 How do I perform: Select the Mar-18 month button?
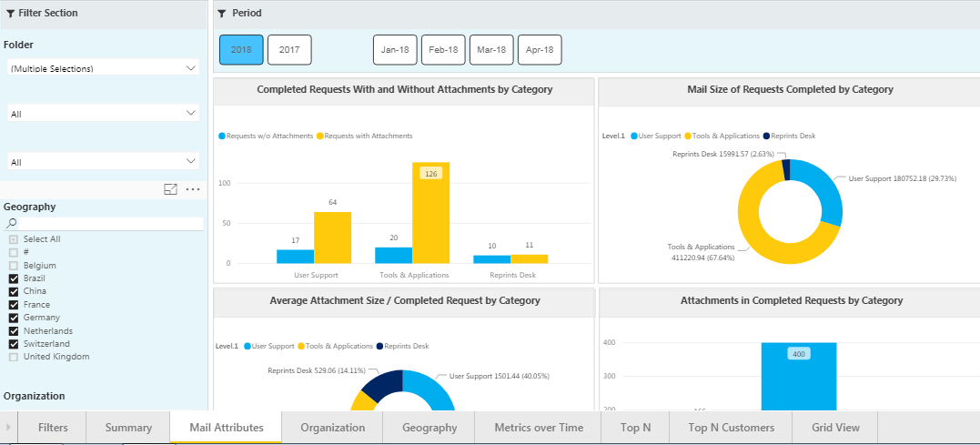click(x=491, y=50)
